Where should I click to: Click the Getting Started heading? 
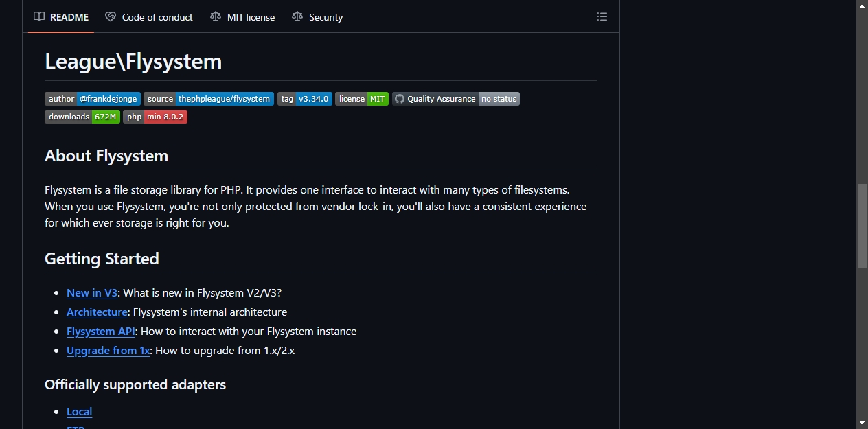pyautogui.click(x=102, y=259)
